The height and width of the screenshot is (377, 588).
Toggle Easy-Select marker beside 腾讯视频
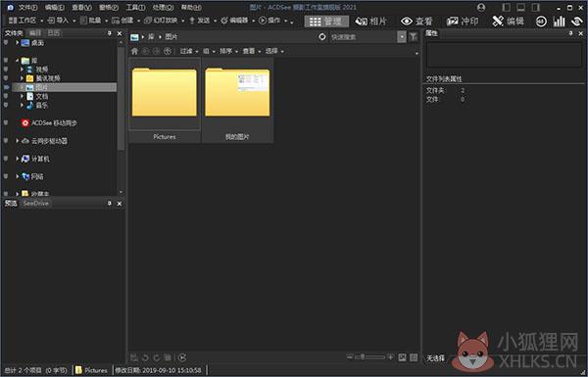(x=6, y=78)
